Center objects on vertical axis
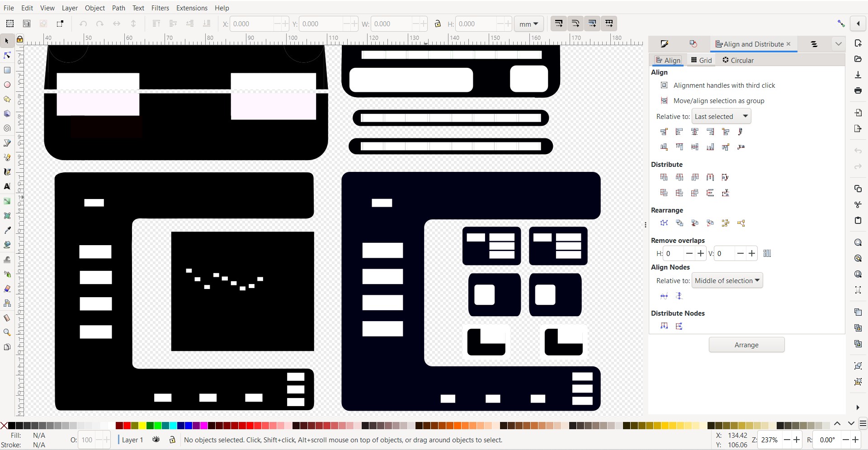Image resolution: width=868 pixels, height=450 pixels. tap(694, 132)
